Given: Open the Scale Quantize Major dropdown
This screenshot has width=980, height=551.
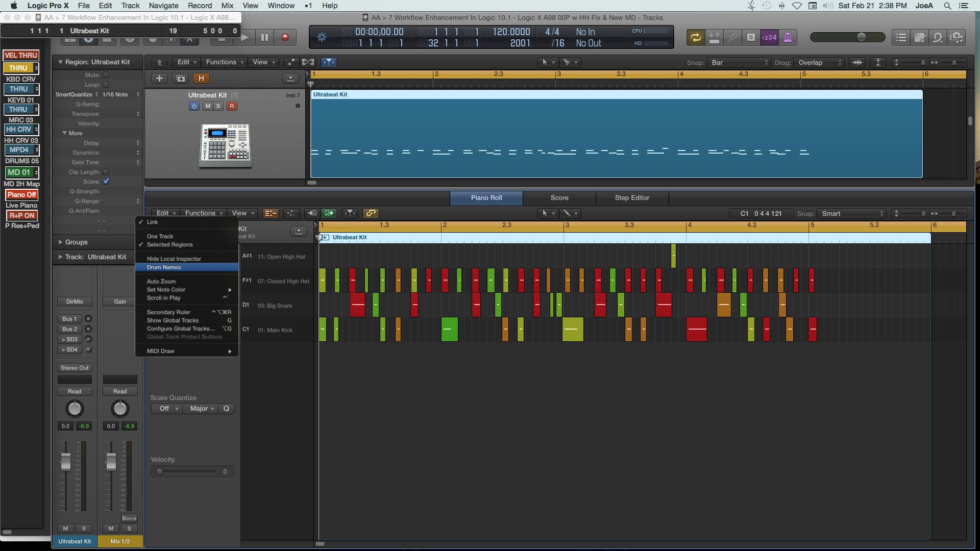Looking at the screenshot, I should (x=201, y=409).
